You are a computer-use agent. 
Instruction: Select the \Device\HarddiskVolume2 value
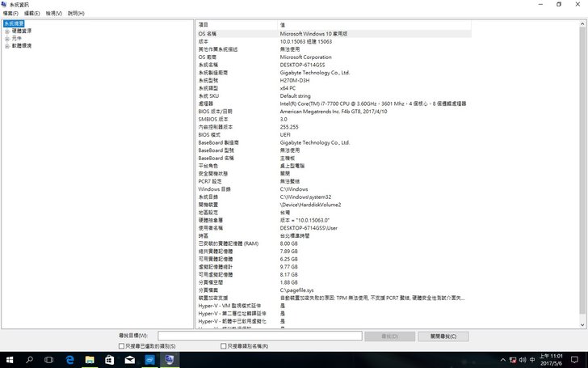tap(310, 205)
